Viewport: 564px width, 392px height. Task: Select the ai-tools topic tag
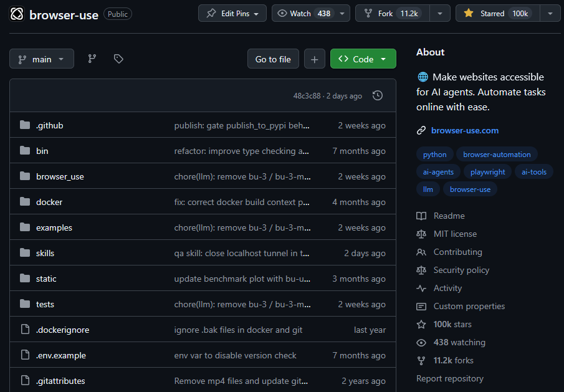[534, 172]
